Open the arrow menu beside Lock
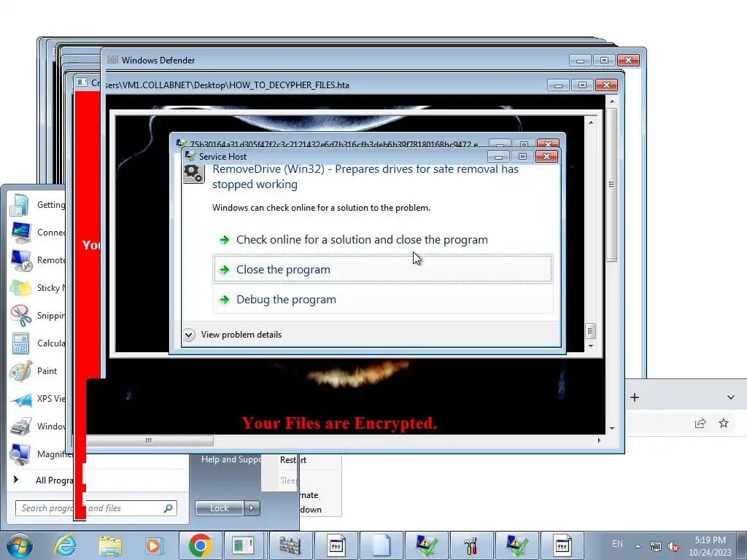Image resolution: width=747 pixels, height=560 pixels. tap(252, 508)
